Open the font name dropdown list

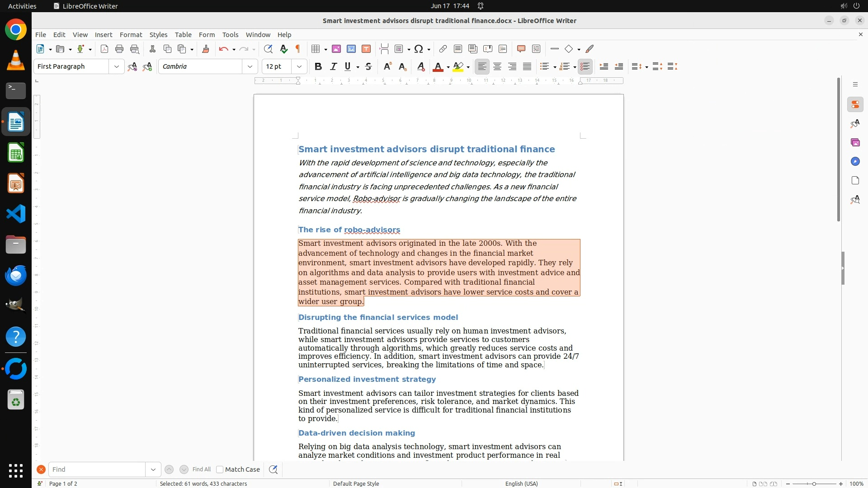click(x=250, y=66)
